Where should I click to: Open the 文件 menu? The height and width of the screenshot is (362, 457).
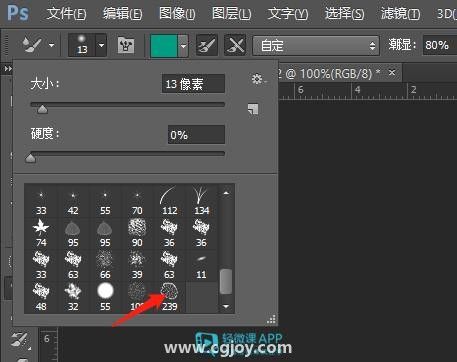[x=66, y=14]
